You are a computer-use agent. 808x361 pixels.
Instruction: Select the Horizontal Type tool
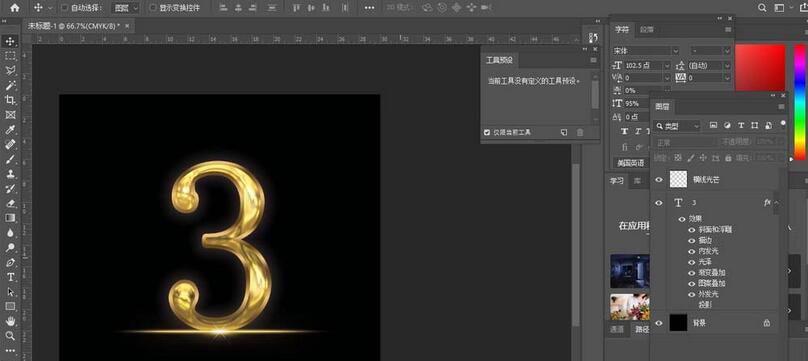[10, 277]
